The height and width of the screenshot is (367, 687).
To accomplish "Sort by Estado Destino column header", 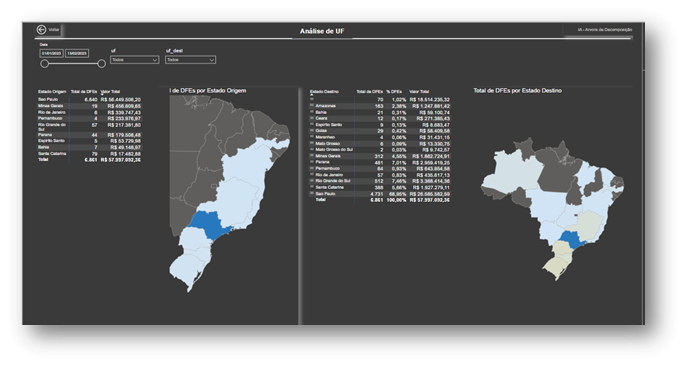I will [325, 92].
